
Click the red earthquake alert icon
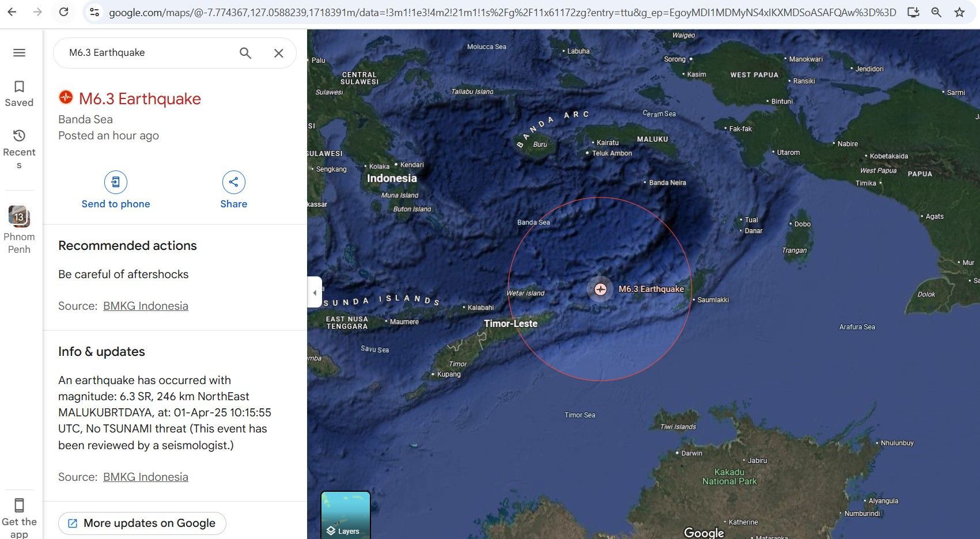tap(66, 97)
